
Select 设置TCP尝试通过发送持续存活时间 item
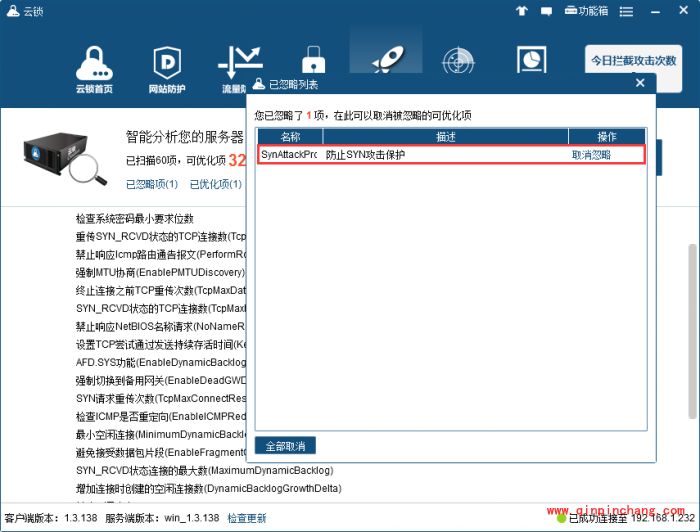click(161, 345)
